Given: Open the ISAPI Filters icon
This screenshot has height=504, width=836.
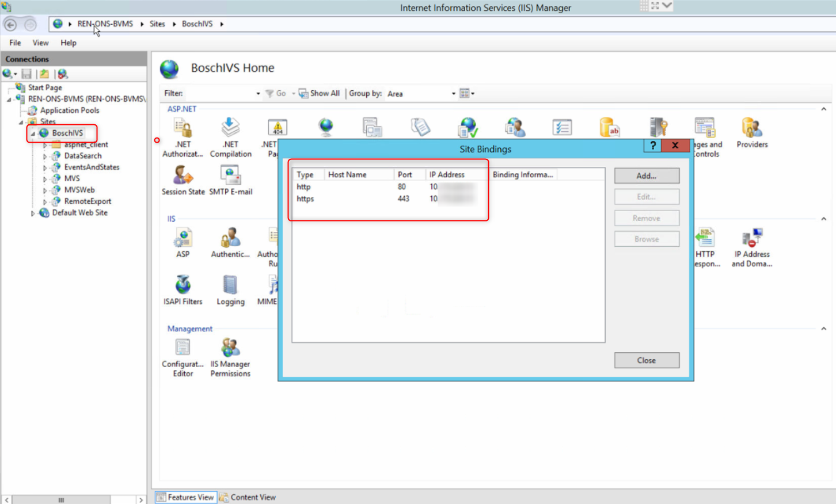Looking at the screenshot, I should [183, 286].
